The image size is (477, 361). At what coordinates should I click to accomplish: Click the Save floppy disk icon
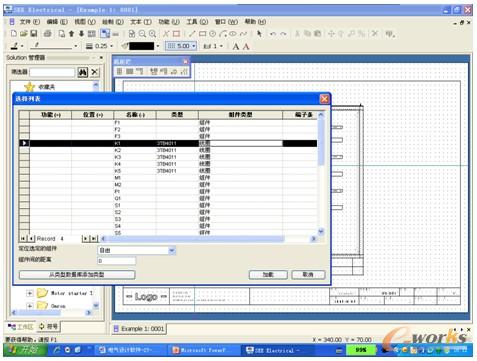click(x=33, y=34)
